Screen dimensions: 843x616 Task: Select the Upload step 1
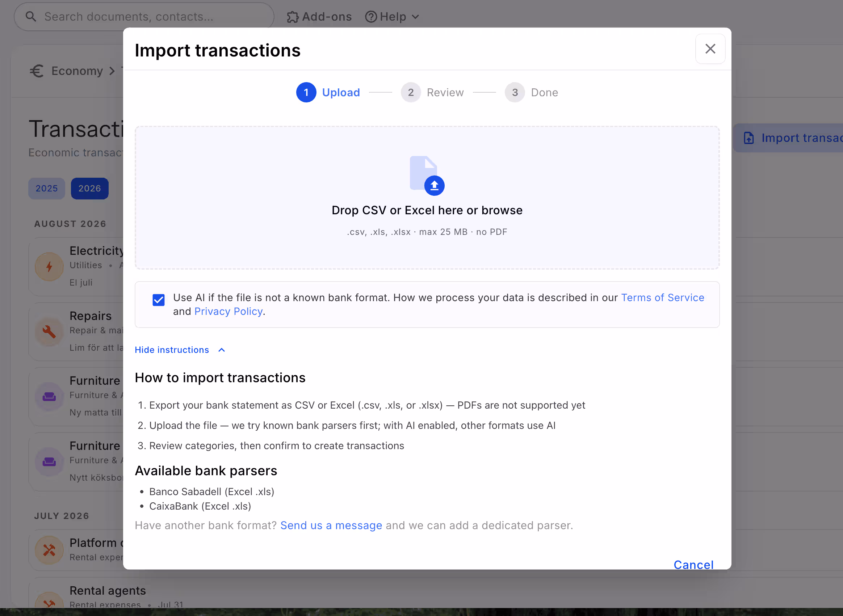(328, 93)
